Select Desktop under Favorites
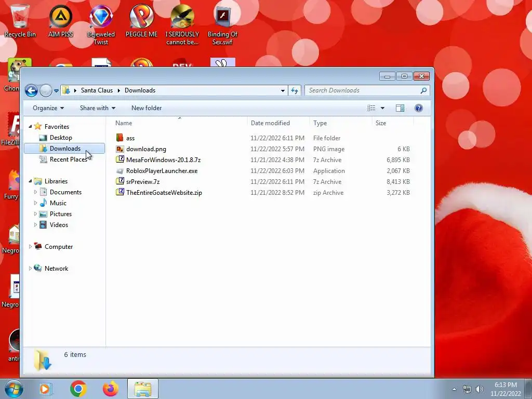532x399 pixels. 61,137
